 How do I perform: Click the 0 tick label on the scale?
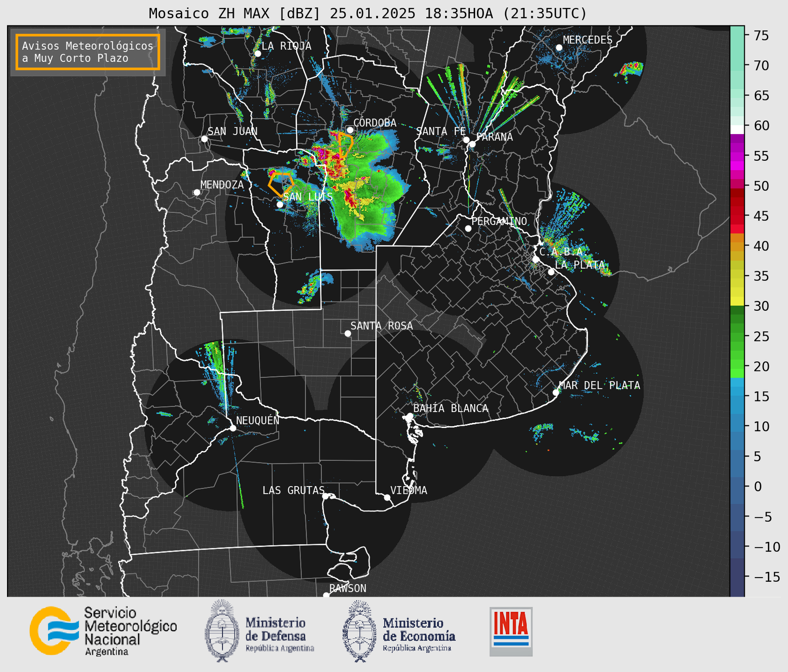[758, 487]
